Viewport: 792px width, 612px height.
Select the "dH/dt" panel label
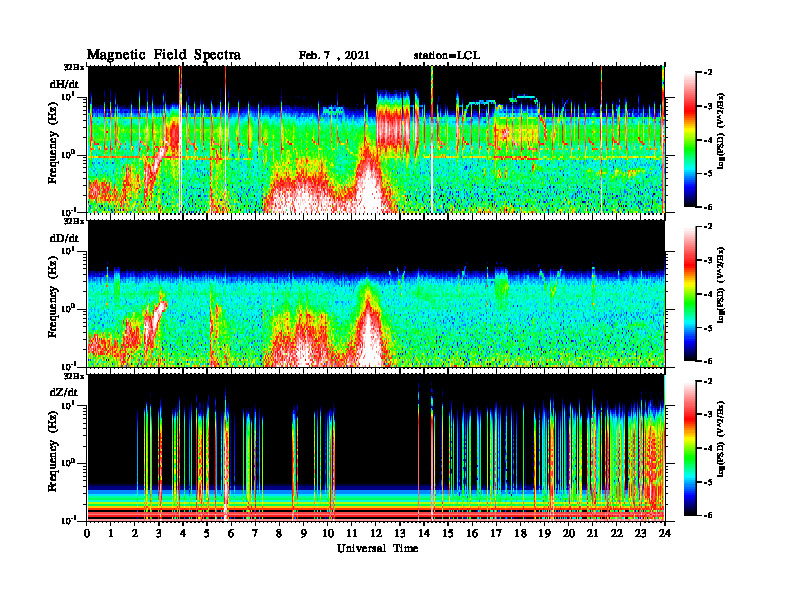tap(64, 84)
